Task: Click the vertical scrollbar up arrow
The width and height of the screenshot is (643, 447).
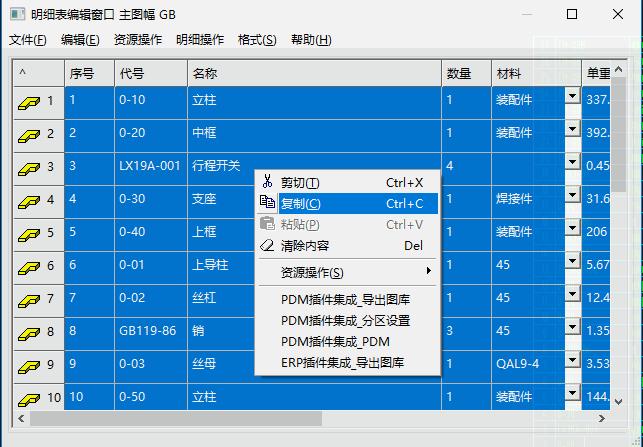Action: (x=619, y=69)
